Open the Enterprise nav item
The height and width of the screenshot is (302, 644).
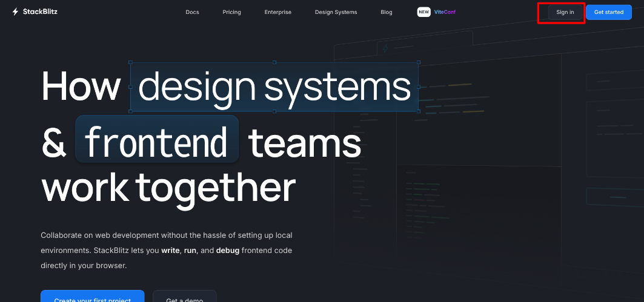277,12
